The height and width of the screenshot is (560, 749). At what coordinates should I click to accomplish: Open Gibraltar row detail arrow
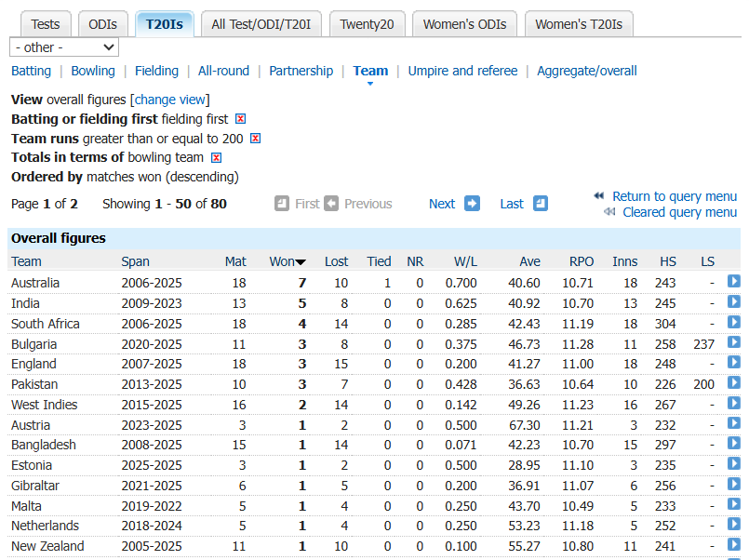click(734, 485)
